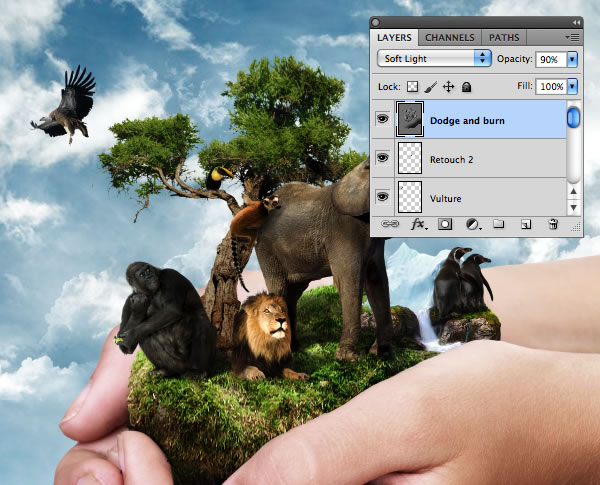Hide the Vulture layer
The width and height of the screenshot is (600, 485).
pos(382,197)
